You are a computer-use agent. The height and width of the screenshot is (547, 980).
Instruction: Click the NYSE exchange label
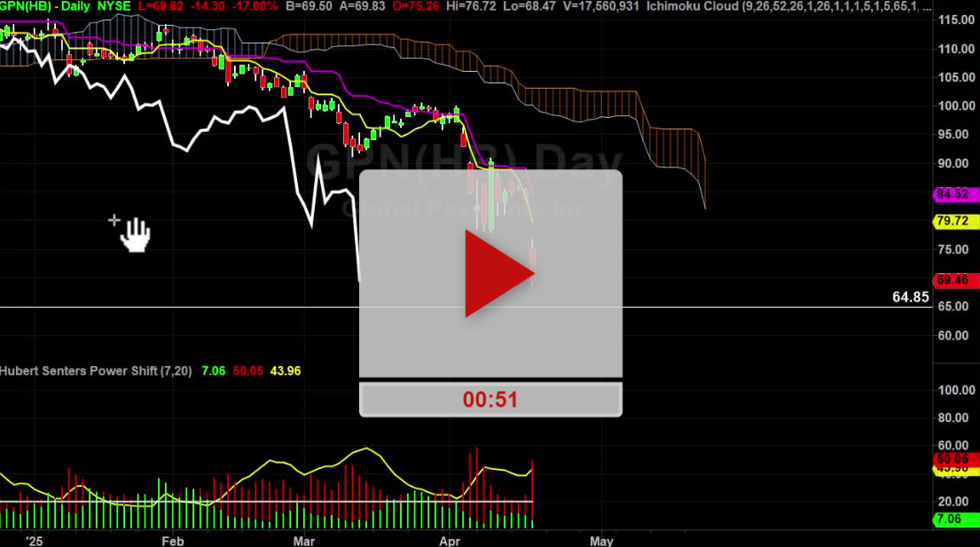114,6
